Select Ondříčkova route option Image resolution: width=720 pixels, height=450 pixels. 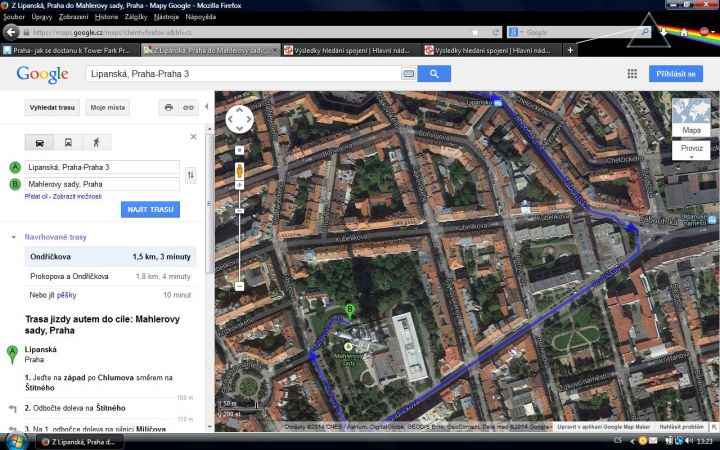[110, 257]
